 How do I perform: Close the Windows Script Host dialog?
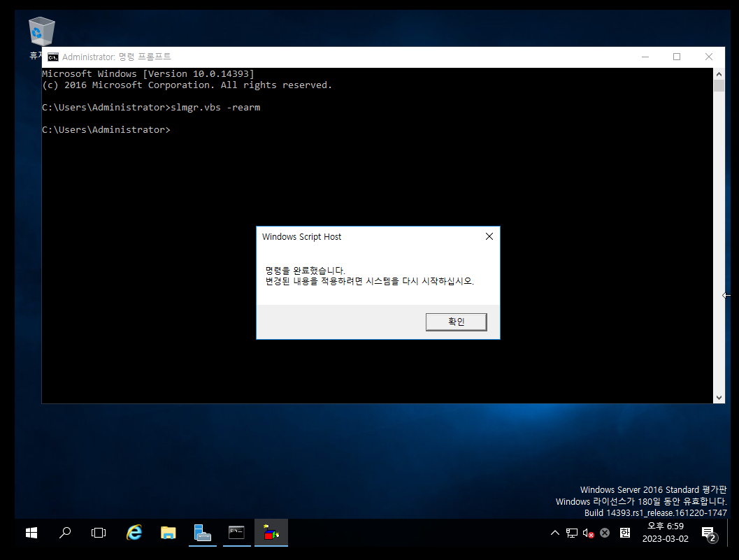pyautogui.click(x=489, y=236)
